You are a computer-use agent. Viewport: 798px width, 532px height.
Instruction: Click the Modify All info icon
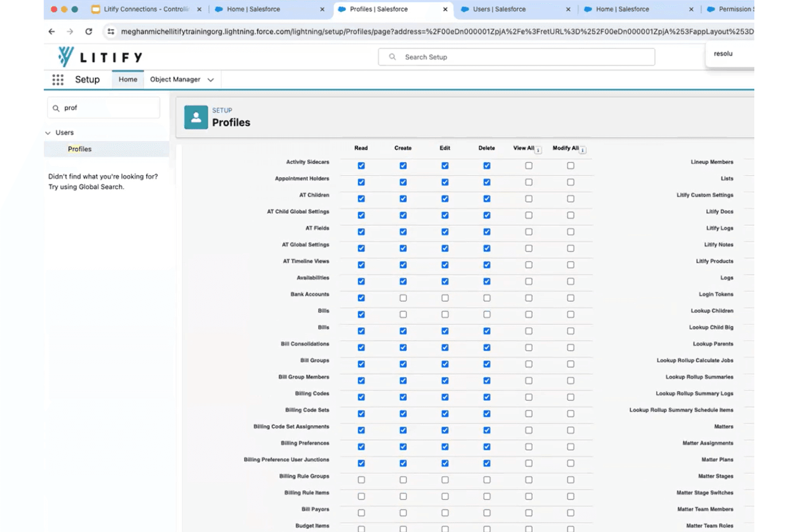[x=583, y=150]
